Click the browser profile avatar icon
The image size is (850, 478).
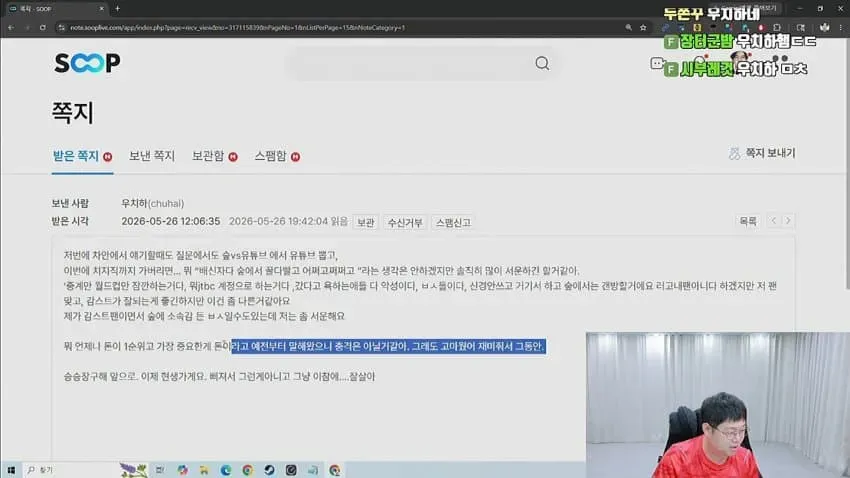coord(825,28)
